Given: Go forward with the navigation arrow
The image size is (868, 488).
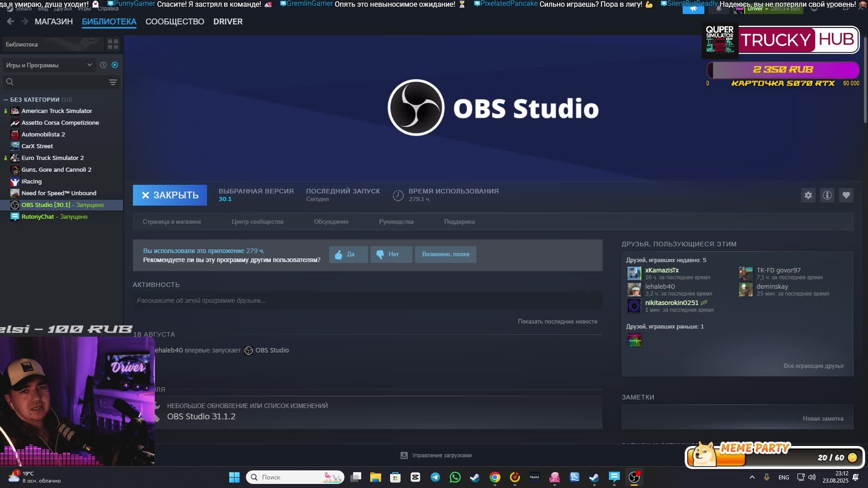Looking at the screenshot, I should click(x=25, y=22).
